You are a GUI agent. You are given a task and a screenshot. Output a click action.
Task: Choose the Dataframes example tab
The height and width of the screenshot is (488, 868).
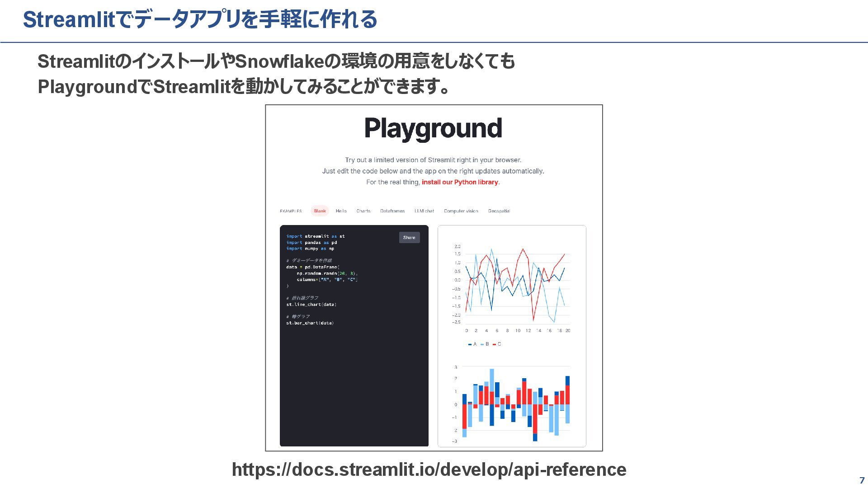point(392,211)
